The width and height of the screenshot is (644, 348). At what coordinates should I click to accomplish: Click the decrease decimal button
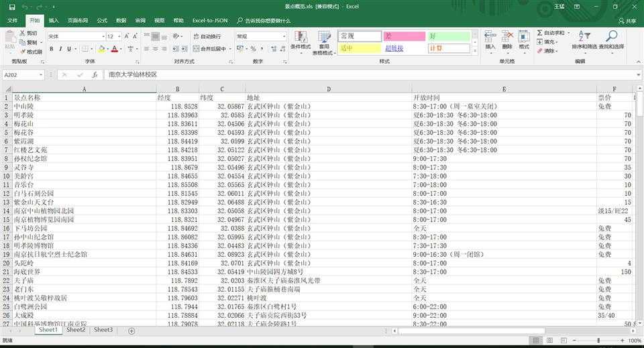pos(283,49)
